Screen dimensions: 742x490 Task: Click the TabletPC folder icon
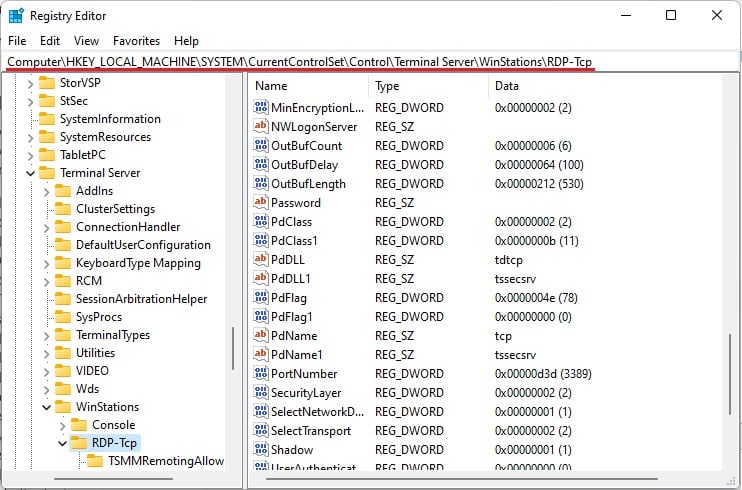47,155
